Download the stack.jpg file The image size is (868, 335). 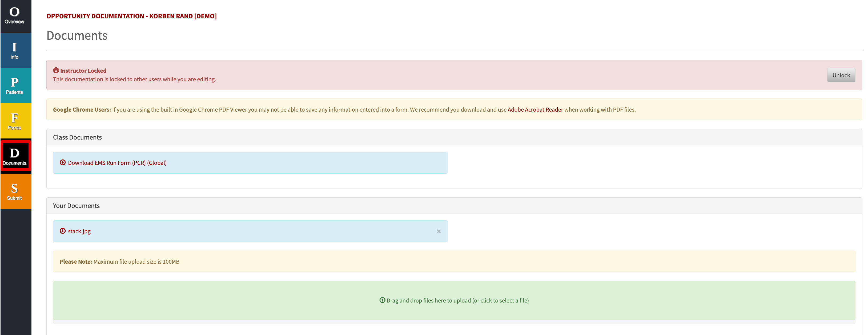pos(79,231)
